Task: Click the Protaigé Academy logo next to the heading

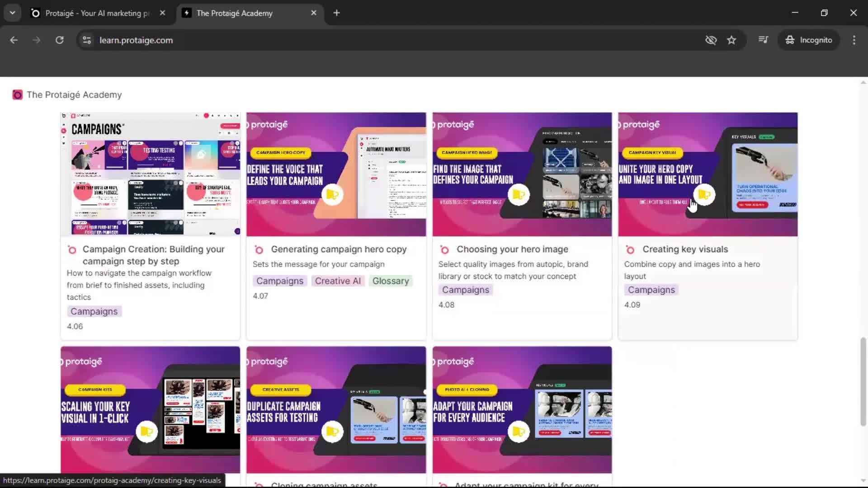Action: (x=17, y=94)
